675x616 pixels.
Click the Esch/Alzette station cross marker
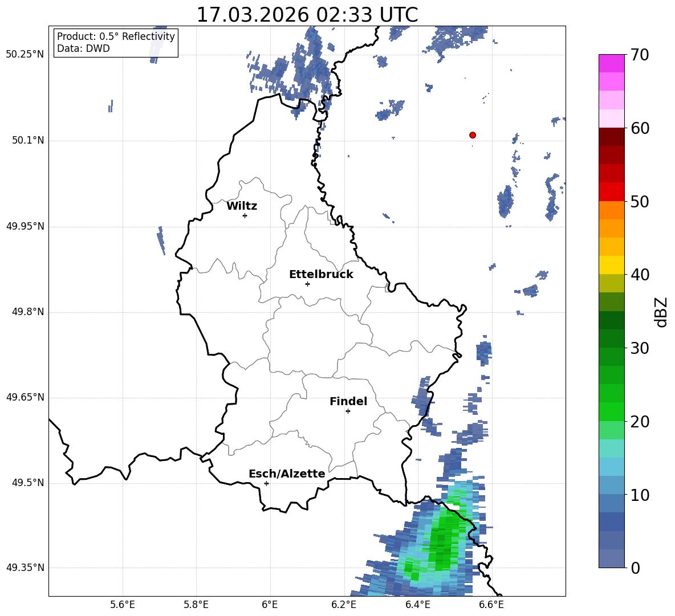(266, 483)
